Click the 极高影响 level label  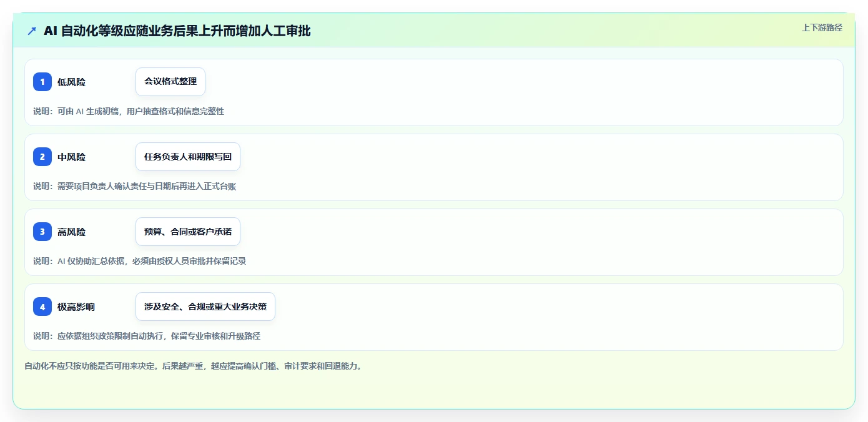coord(76,307)
